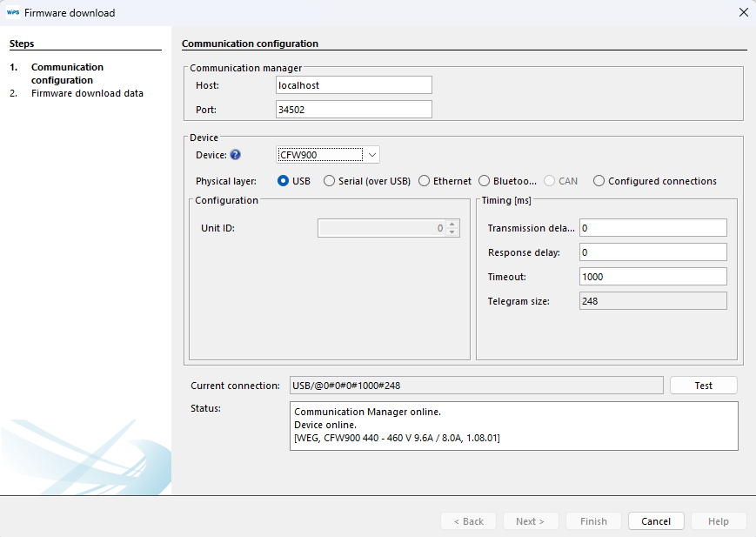Open the Device dropdown showing CFW900
The height and width of the screenshot is (537, 756).
[x=328, y=155]
